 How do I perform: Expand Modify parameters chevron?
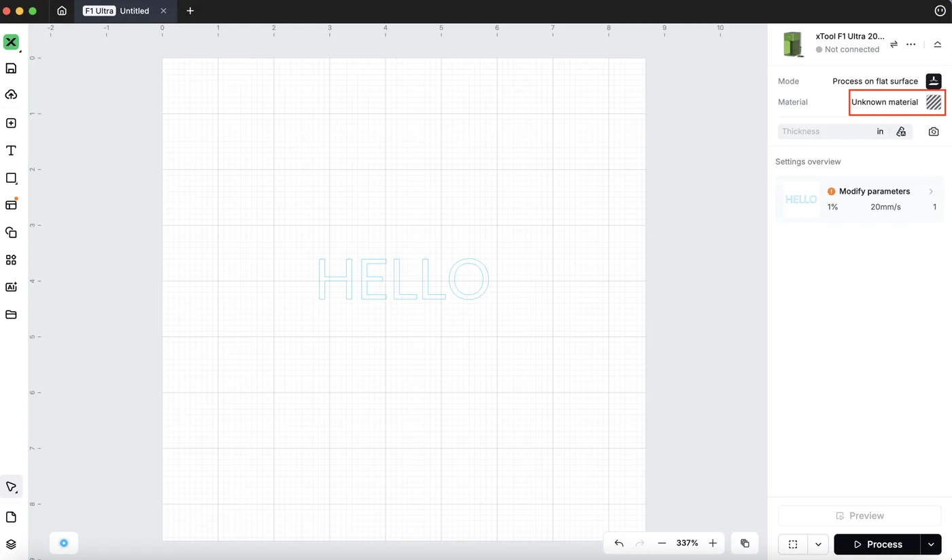click(931, 192)
